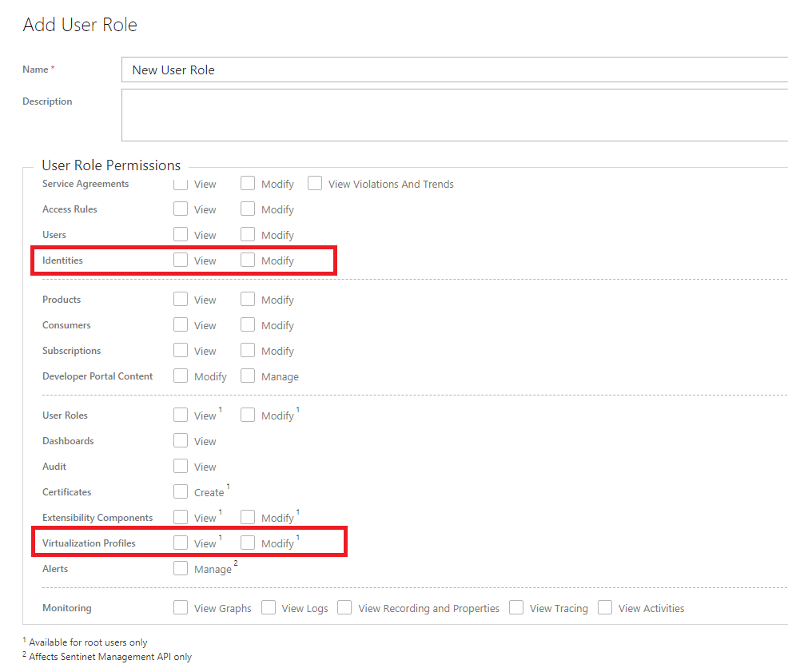
Task: Enable Modify for Access Rules
Action: 248,209
